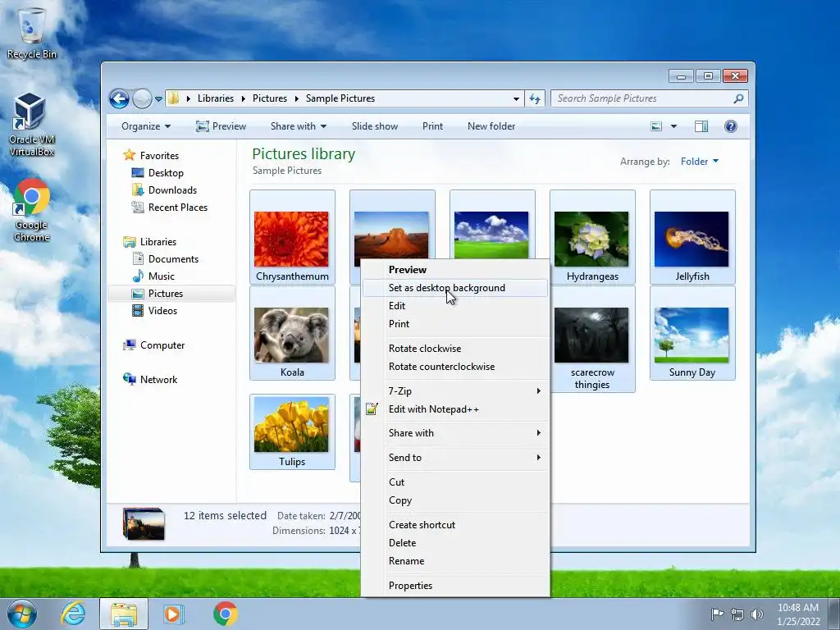Screen dimensions: 840x630
Task: Select Delete in the context menu
Action: coord(456,543)
